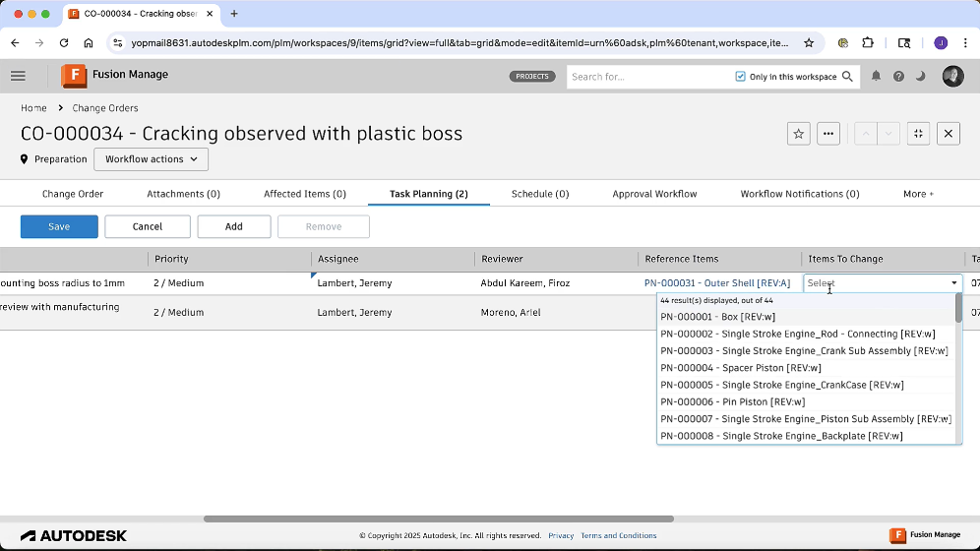The image size is (980, 551).
Task: Switch to Affected Items (0) tab
Action: [x=304, y=194]
